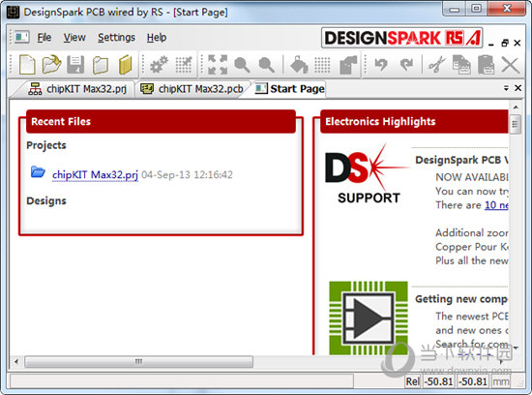Click the 'Designs' section heading
This screenshot has height=395, width=532.
(46, 200)
